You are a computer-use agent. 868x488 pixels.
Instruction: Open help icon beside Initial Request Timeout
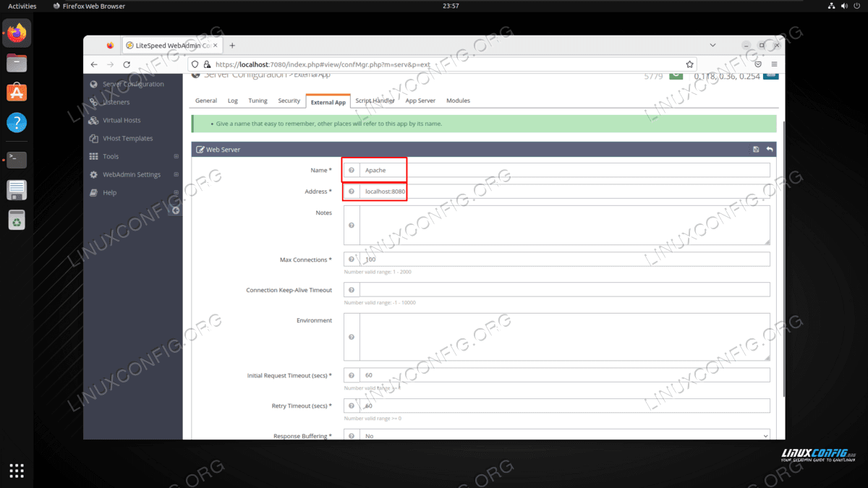[x=352, y=375]
